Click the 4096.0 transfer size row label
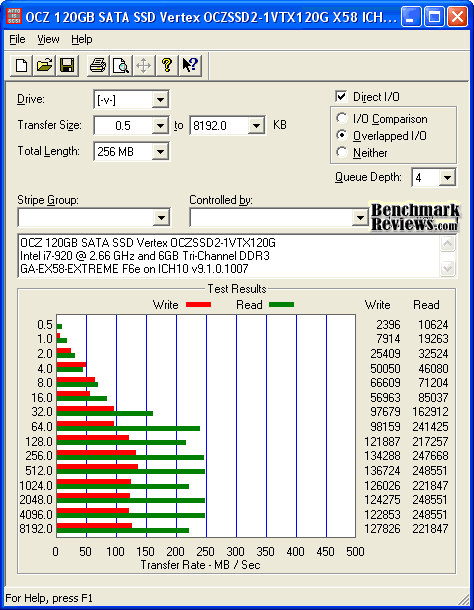The image size is (474, 610). tap(36, 515)
